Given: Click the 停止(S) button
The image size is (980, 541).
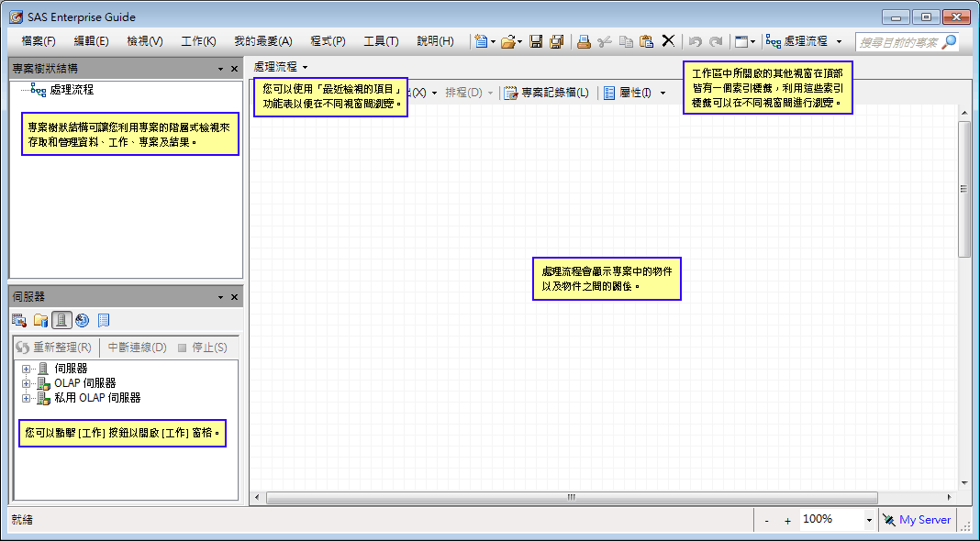Looking at the screenshot, I should pyautogui.click(x=203, y=348).
